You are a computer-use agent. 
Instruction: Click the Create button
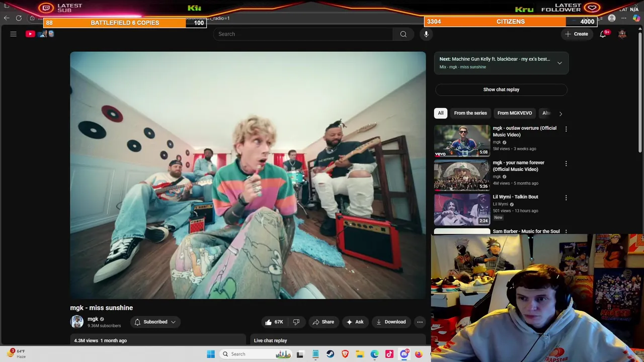[x=576, y=34]
